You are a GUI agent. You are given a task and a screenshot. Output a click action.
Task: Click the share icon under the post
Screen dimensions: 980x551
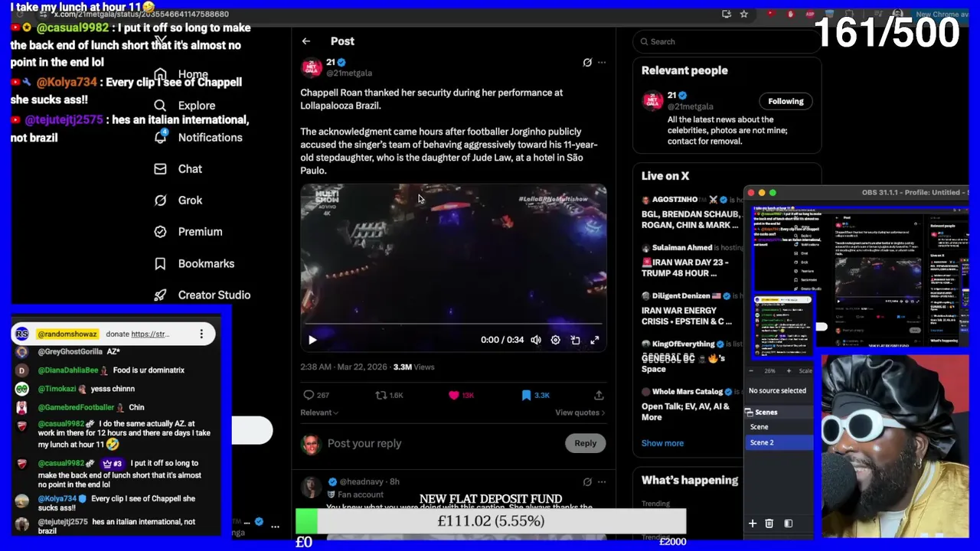[599, 395]
